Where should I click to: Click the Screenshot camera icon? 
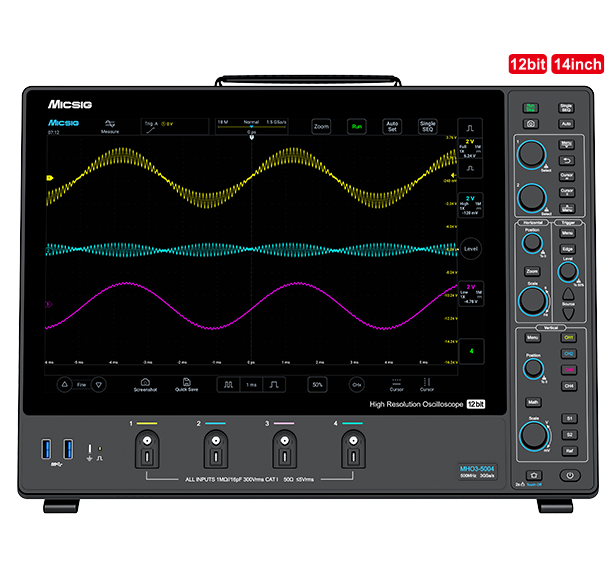click(x=145, y=384)
